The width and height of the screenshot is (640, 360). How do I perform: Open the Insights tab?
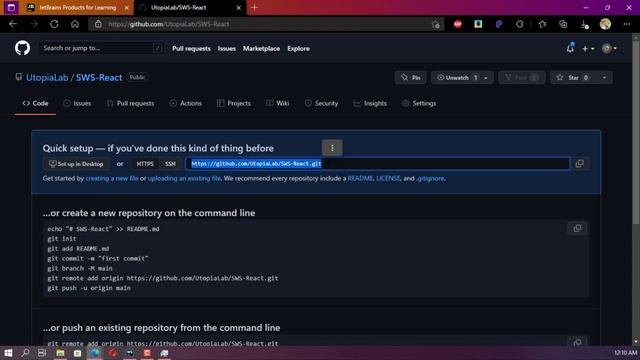point(370,103)
